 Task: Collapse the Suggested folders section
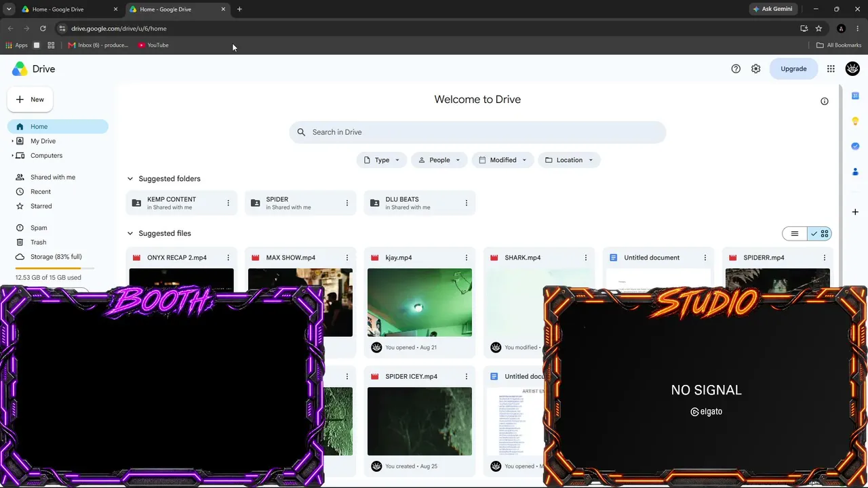pos(130,179)
